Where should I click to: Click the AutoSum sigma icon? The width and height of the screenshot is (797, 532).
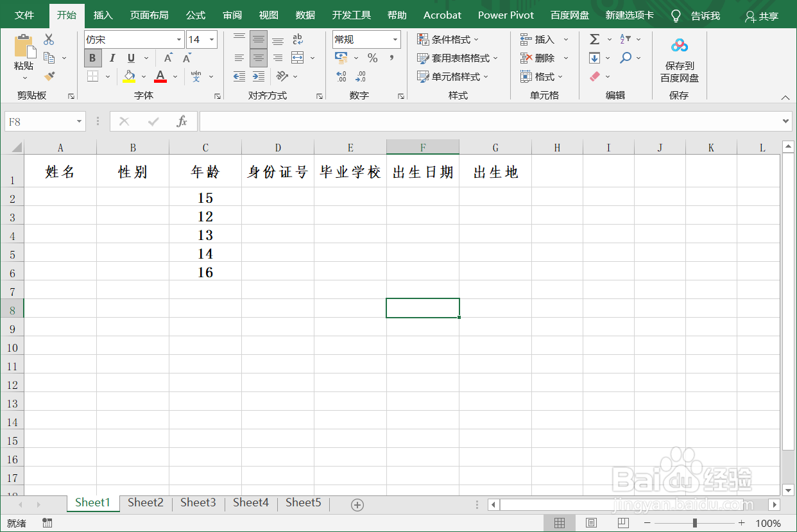595,40
